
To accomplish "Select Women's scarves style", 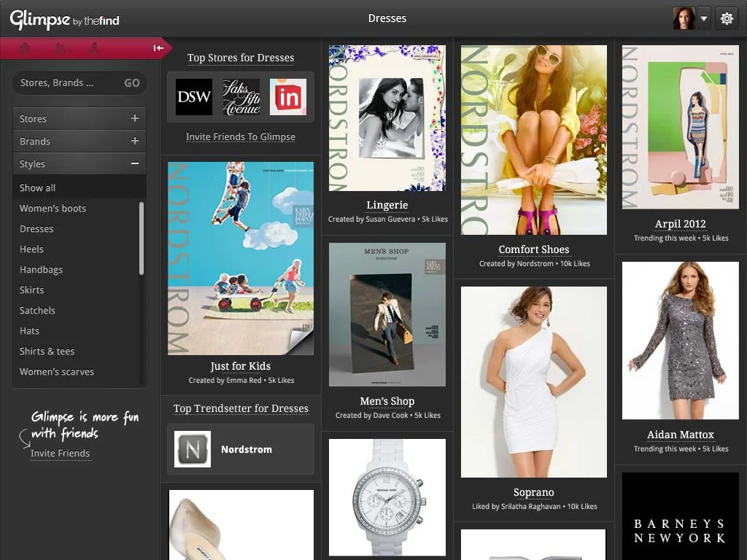I will tap(57, 372).
